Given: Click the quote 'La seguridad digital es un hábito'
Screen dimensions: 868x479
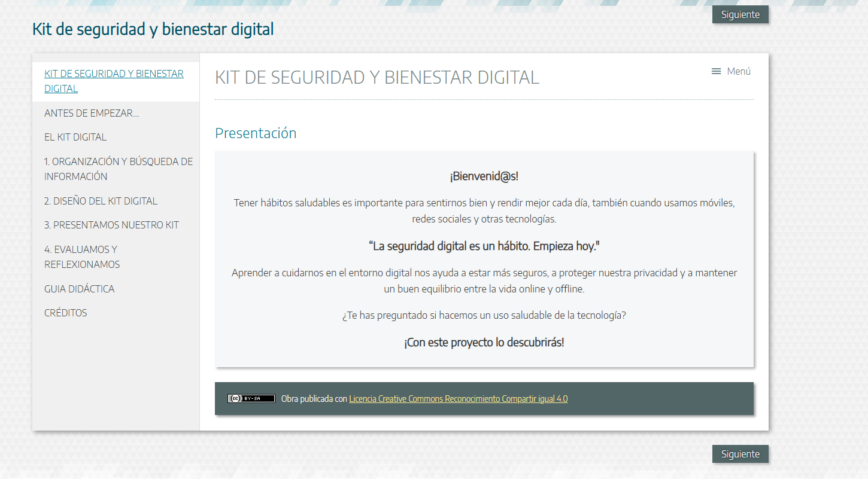Looking at the screenshot, I should tap(484, 246).
